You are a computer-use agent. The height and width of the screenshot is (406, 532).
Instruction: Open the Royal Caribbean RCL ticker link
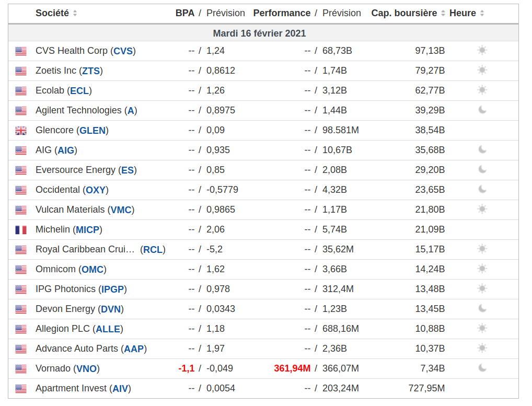click(153, 249)
